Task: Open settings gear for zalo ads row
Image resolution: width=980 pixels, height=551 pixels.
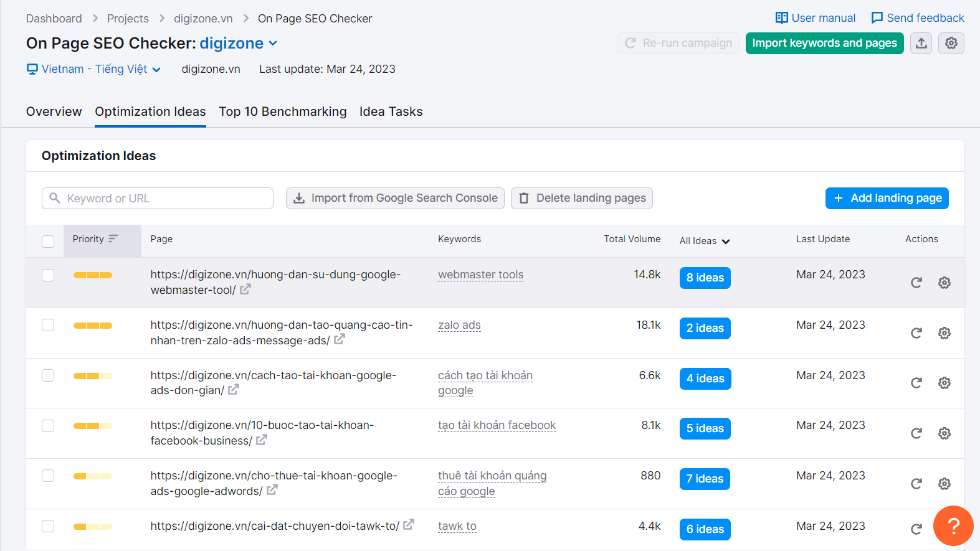Action: 944,333
